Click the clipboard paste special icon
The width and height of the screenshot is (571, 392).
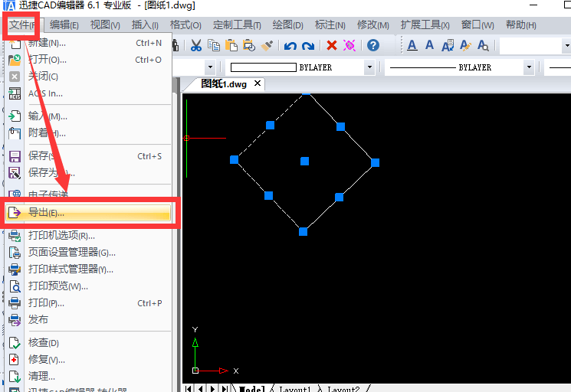point(249,45)
